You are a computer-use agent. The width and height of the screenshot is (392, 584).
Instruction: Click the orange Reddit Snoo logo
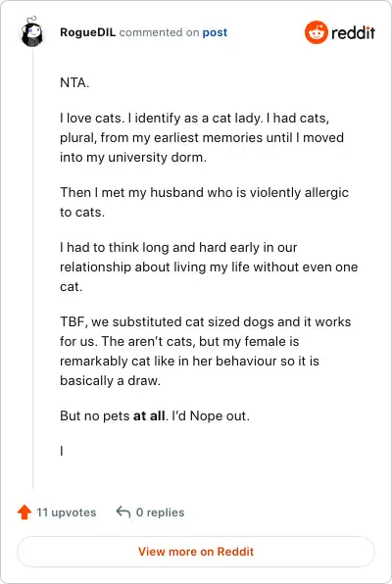tap(316, 32)
